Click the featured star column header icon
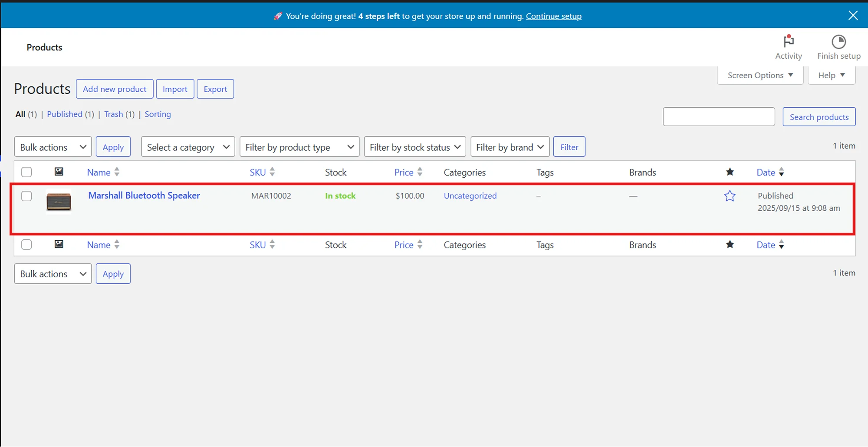Image resolution: width=868 pixels, height=447 pixels. click(x=730, y=172)
